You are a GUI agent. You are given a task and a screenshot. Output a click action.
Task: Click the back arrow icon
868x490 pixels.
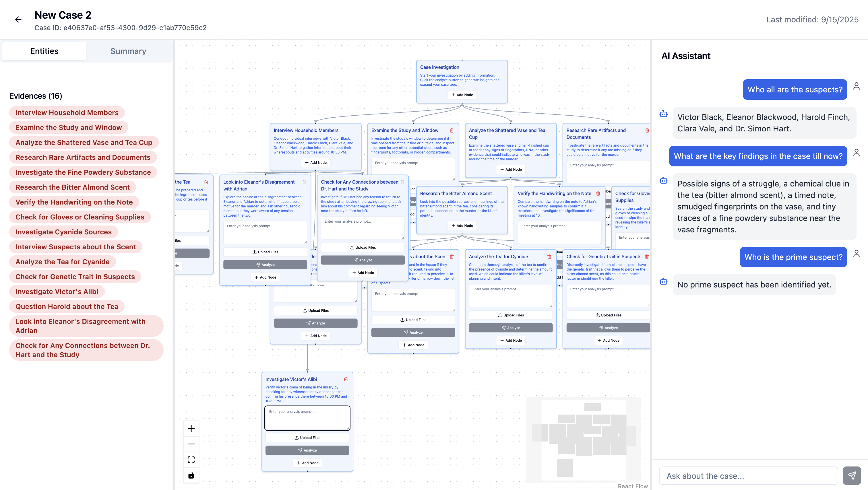[x=18, y=20]
